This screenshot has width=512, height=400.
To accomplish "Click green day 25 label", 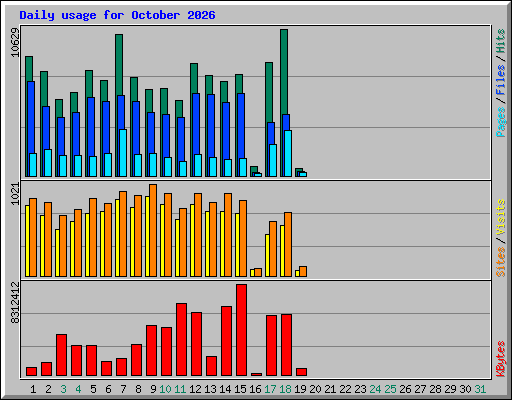I will [x=390, y=389].
